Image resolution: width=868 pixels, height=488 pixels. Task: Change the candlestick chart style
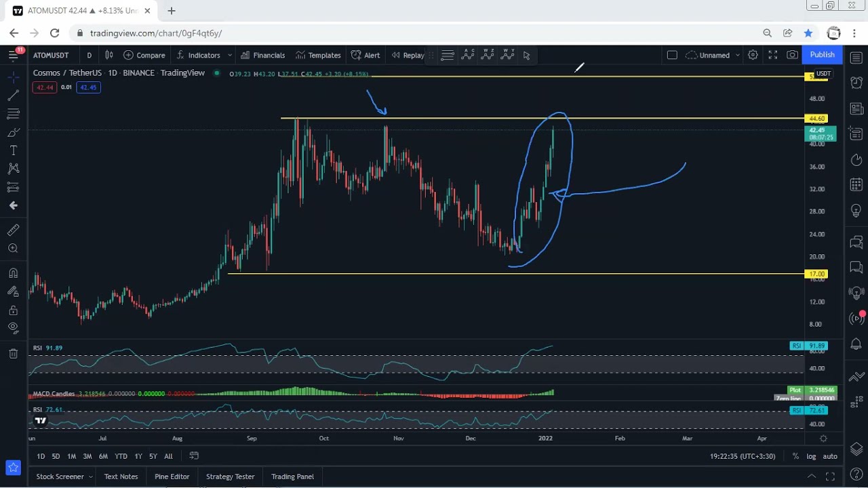(108, 55)
